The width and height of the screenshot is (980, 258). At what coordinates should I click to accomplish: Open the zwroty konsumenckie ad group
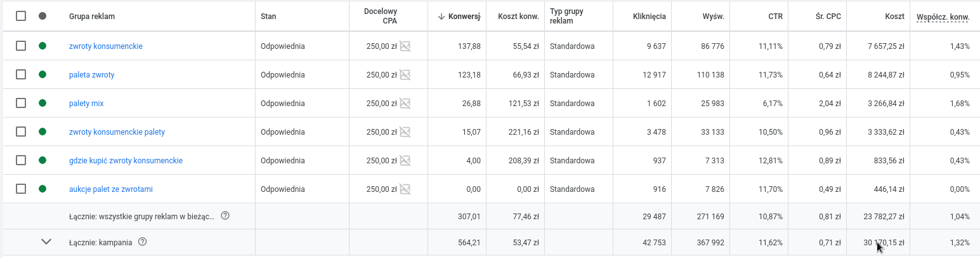[106, 46]
